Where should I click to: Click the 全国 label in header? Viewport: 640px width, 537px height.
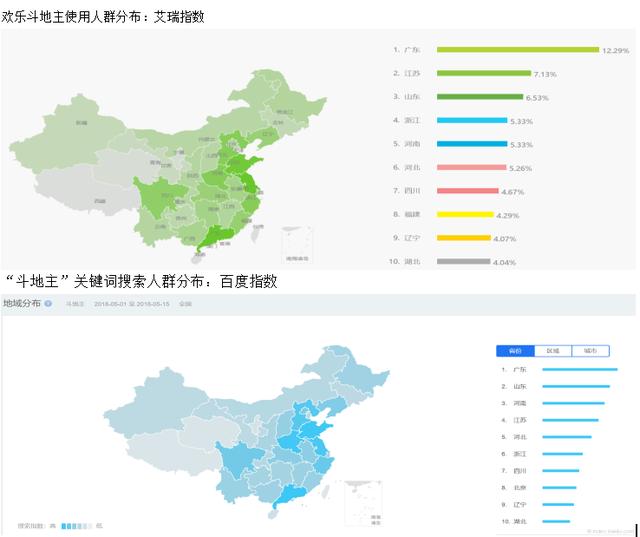tap(185, 304)
